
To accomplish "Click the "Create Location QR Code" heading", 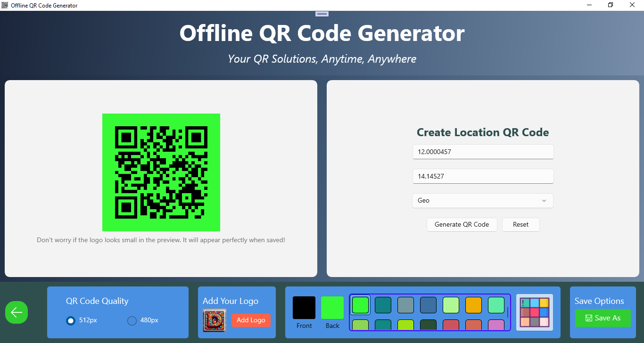I will click(483, 132).
